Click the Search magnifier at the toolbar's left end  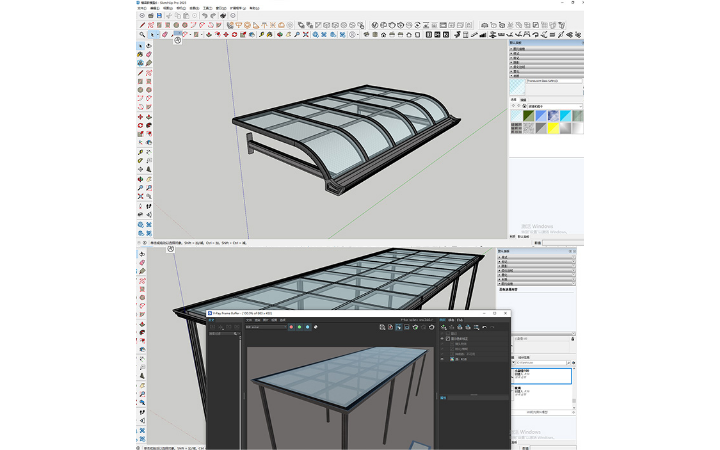(x=142, y=34)
